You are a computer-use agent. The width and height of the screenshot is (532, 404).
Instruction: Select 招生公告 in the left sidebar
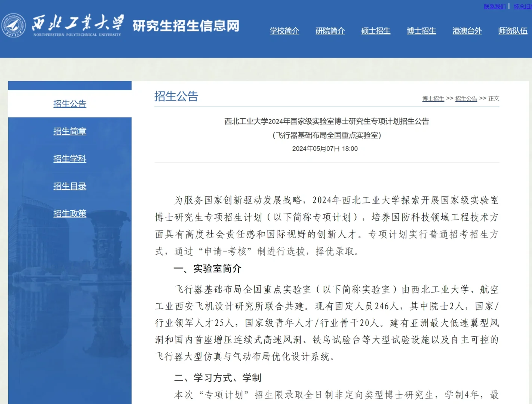(x=70, y=104)
